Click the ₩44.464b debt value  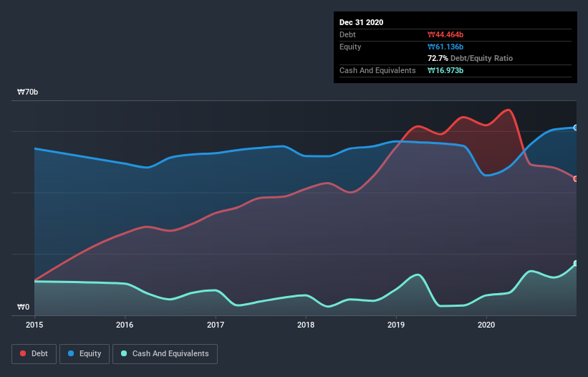click(x=445, y=34)
